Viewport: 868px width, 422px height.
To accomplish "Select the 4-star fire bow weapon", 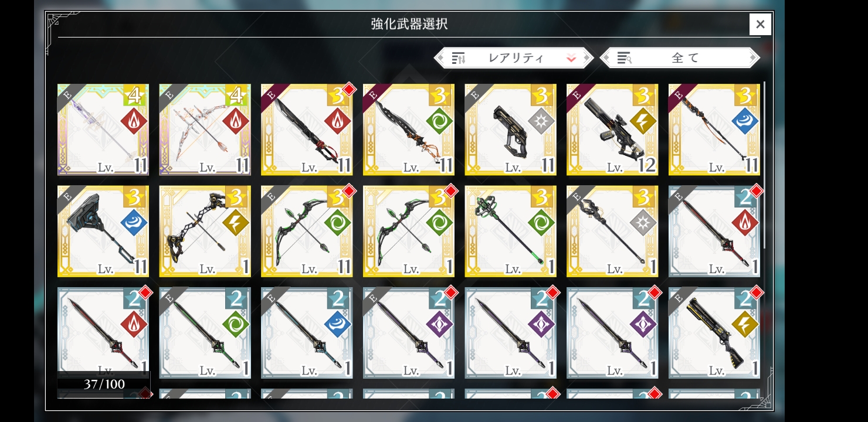I will point(205,130).
